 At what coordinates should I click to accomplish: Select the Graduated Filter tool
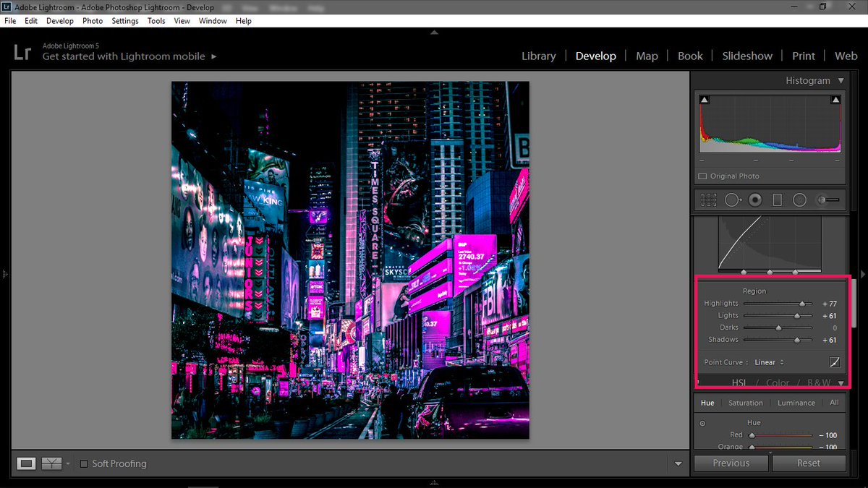click(778, 200)
